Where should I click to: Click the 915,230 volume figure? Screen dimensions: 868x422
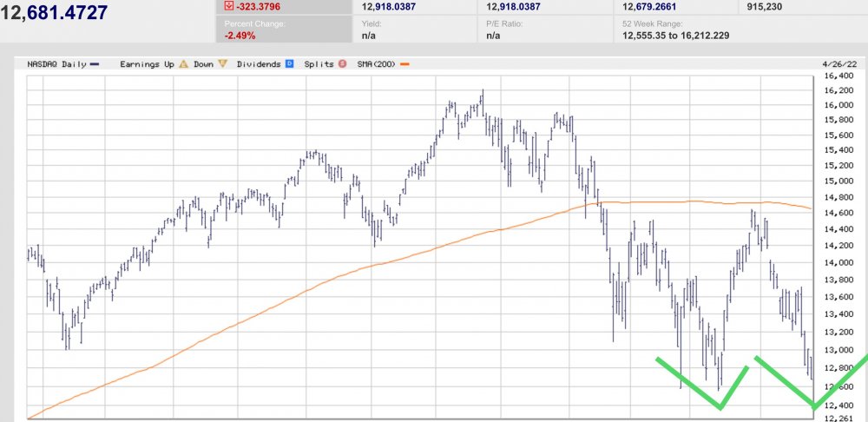[766, 7]
